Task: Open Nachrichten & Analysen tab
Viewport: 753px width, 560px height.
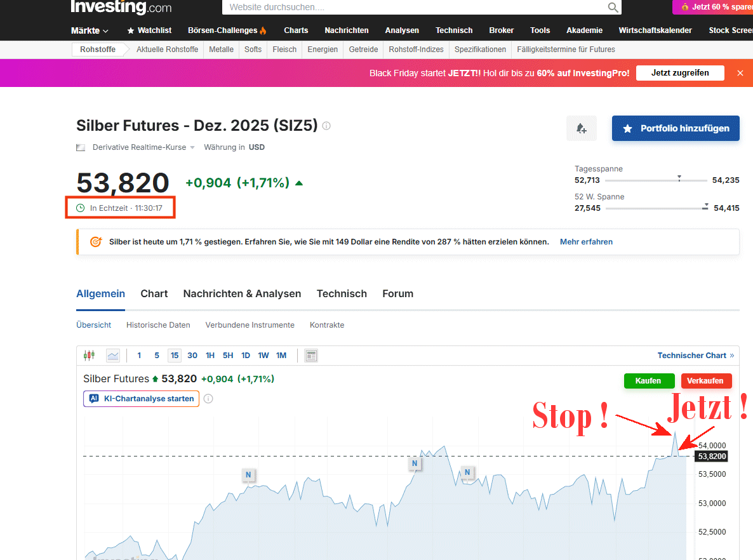Action: tap(242, 293)
